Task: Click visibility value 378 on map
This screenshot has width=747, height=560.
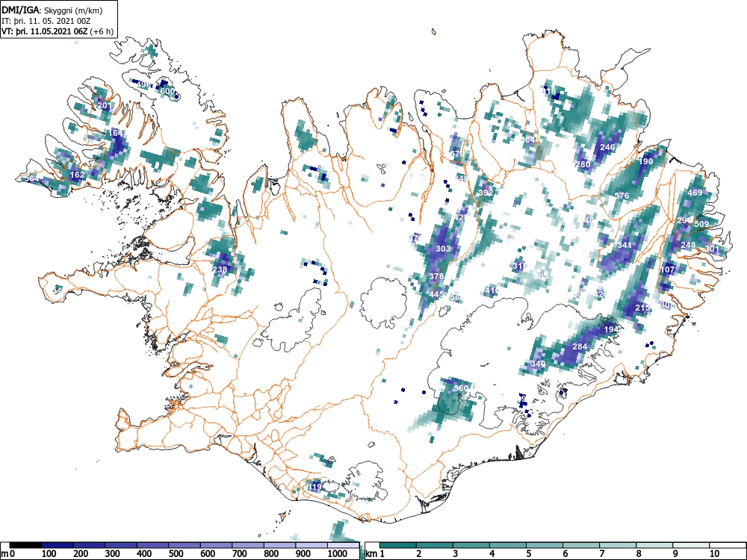Action: pos(436,276)
